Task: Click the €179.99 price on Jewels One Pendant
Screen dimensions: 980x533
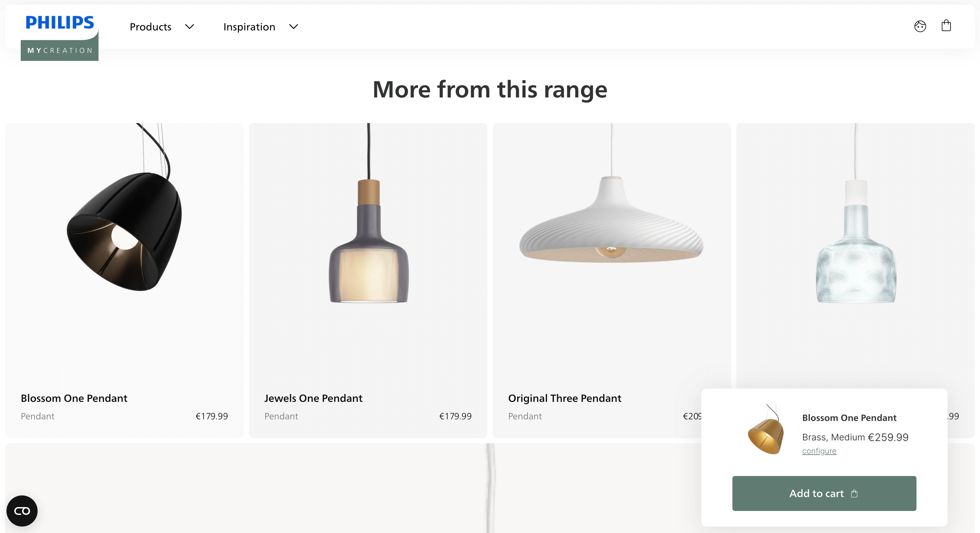Action: tap(455, 416)
